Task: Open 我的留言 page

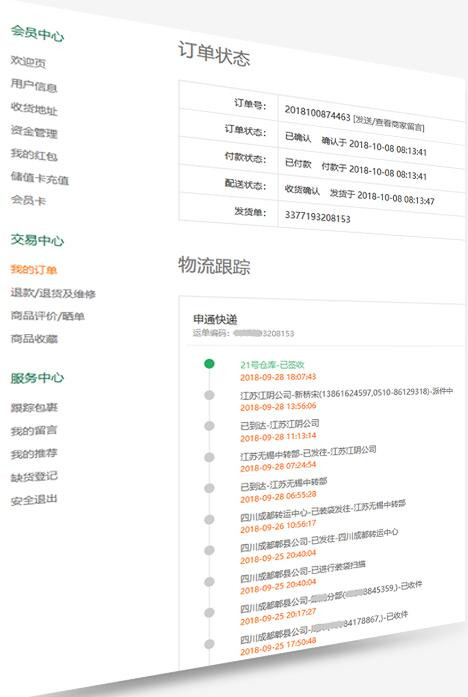Action: pos(34,430)
